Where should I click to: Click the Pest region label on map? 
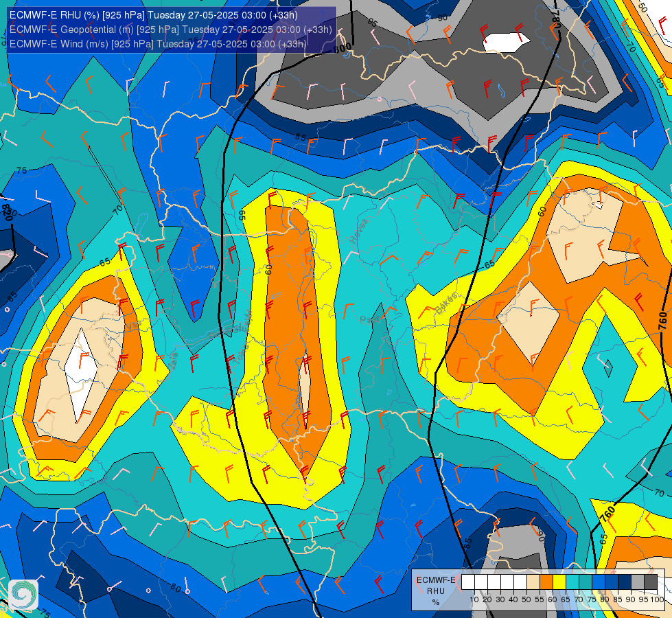[369, 319]
